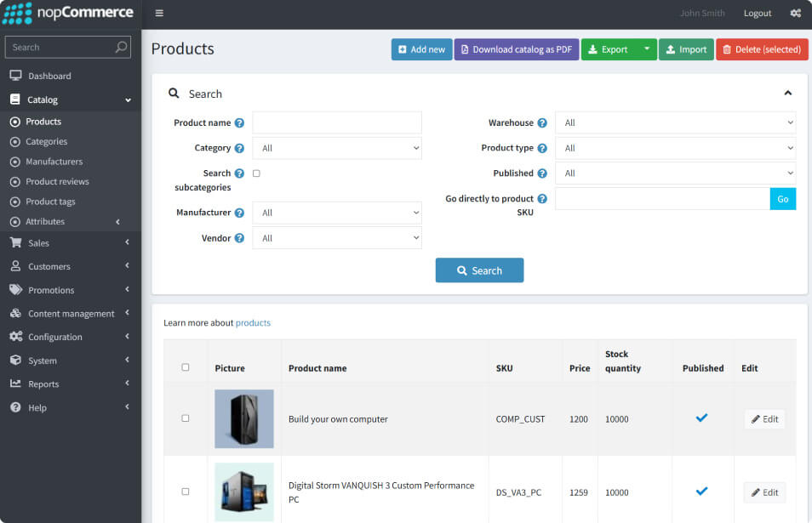This screenshot has height=523, width=812.
Task: Select Build your own computer row checkbox
Action: coord(186,418)
